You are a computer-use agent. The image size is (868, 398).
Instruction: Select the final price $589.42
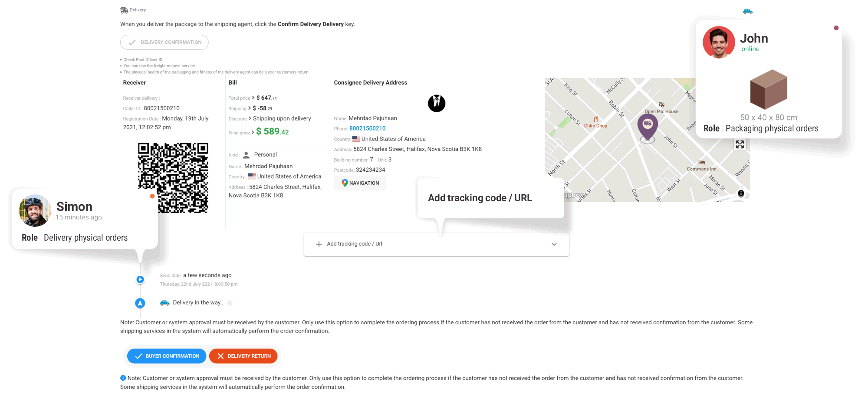[273, 131]
